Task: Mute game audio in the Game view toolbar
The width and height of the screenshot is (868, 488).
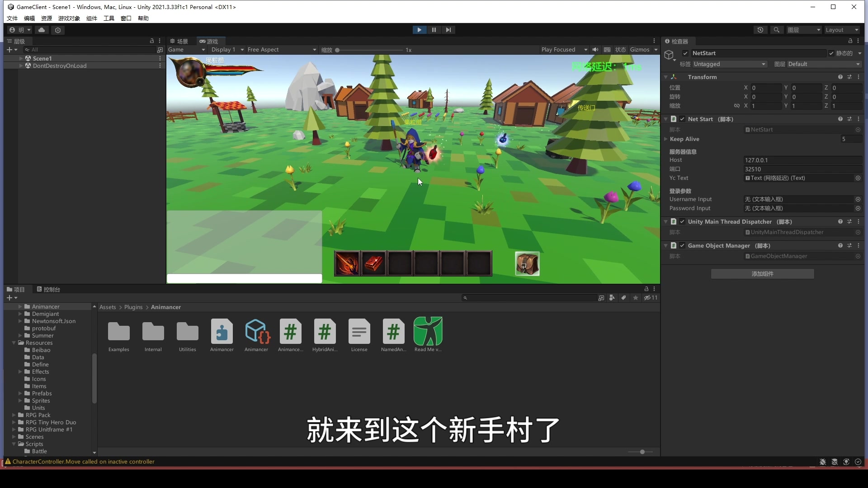Action: (595, 50)
